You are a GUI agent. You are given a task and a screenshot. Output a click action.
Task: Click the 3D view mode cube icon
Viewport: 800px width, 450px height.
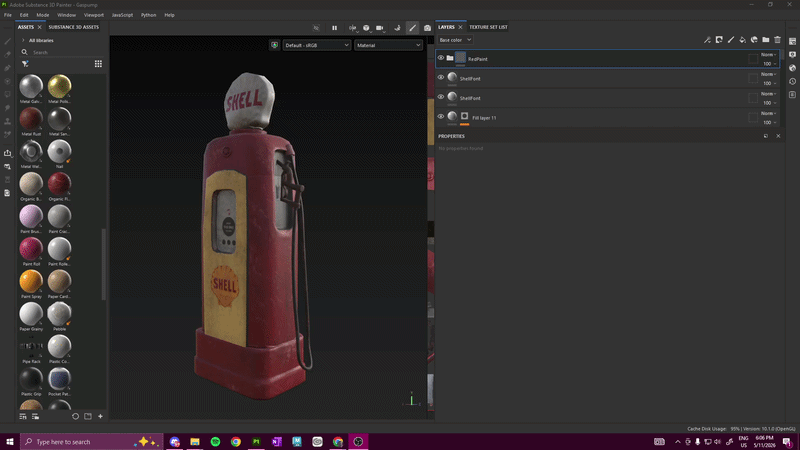tap(366, 28)
